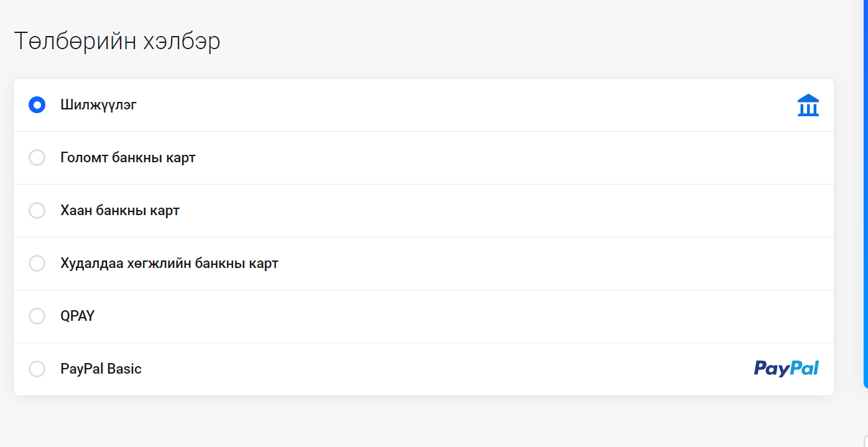Click the blue vertical bar at right edge
868x447 pixels.
pos(866,194)
